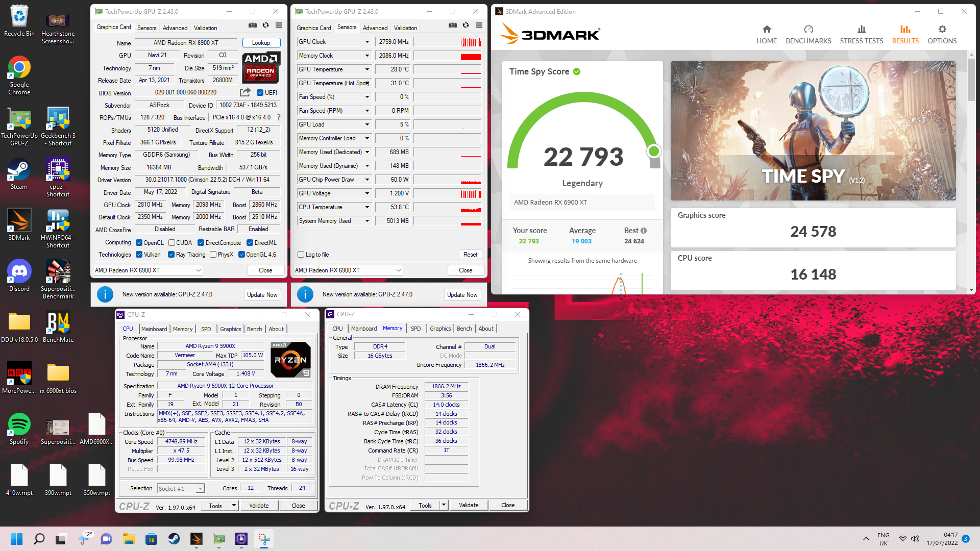Open 3DMark STRESS TESTS section
Screen dimensions: 980x551
(x=861, y=35)
